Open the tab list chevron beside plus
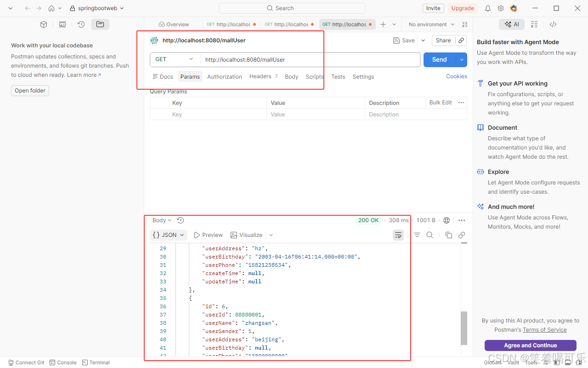The height and width of the screenshot is (368, 588). click(394, 24)
